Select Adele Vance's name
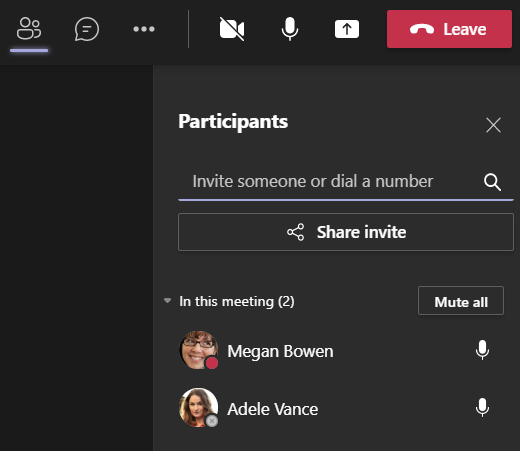Screen dimensions: 520x451 [273, 409]
